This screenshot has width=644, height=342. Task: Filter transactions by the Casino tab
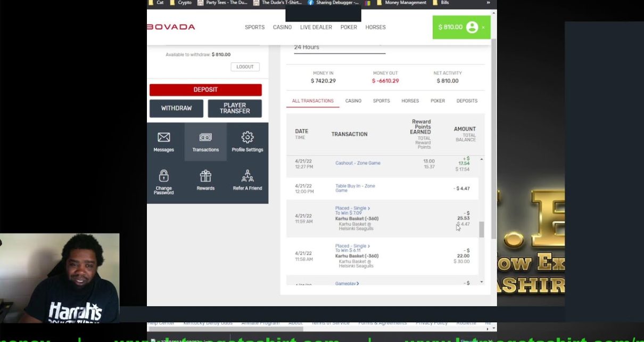point(353,101)
